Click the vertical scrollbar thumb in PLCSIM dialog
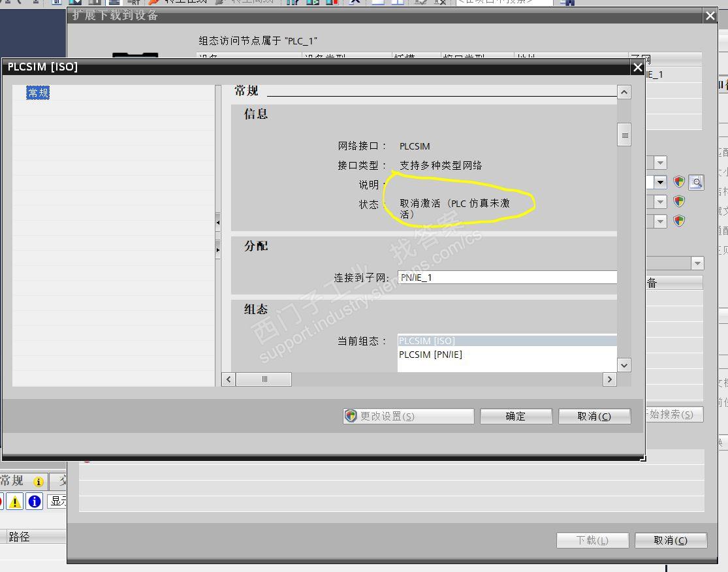This screenshot has height=572, width=728. point(624,135)
